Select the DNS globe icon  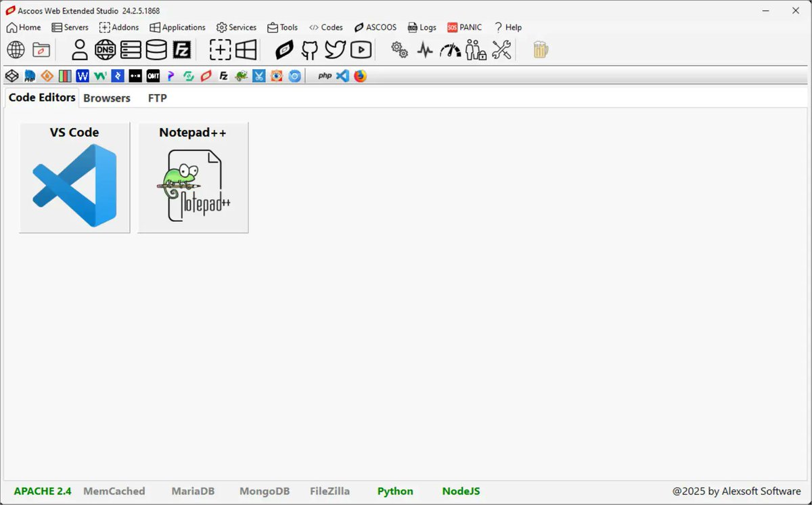point(105,49)
